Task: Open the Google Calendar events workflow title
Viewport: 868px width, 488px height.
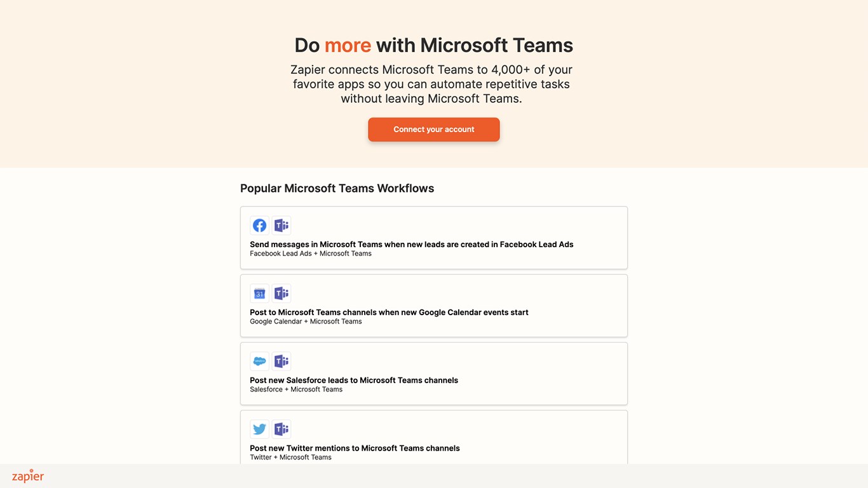Action: coord(389,313)
